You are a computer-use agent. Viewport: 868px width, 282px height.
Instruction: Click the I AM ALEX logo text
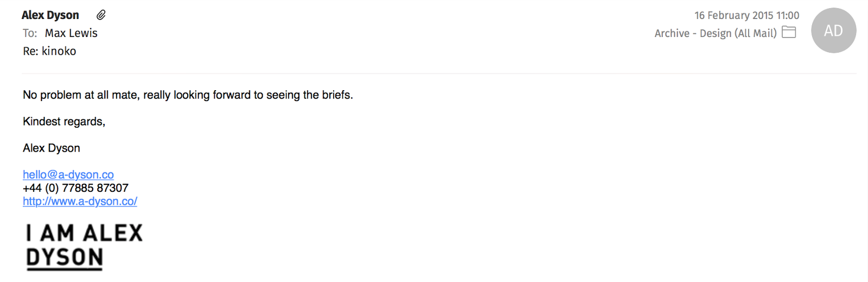point(84,233)
